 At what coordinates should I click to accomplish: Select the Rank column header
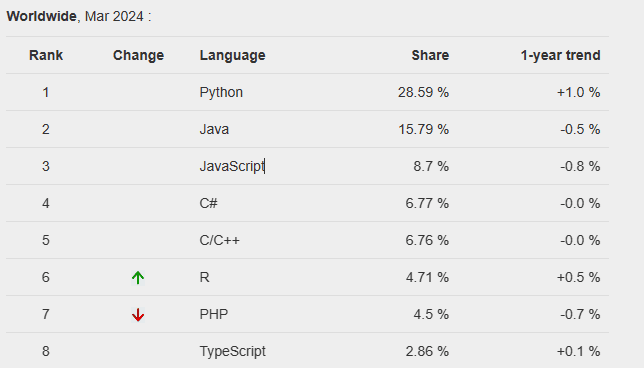[x=46, y=55]
